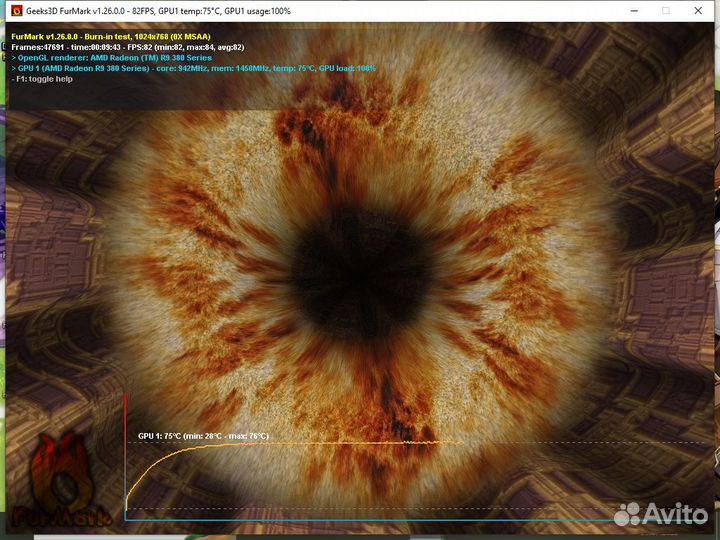Click the desktop strip left of FurMark window
720x540 pixels.
[3, 300]
